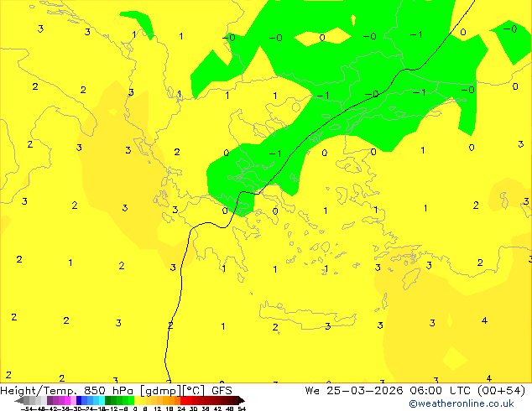Pick the cyan legend swatch

(102, 400)
